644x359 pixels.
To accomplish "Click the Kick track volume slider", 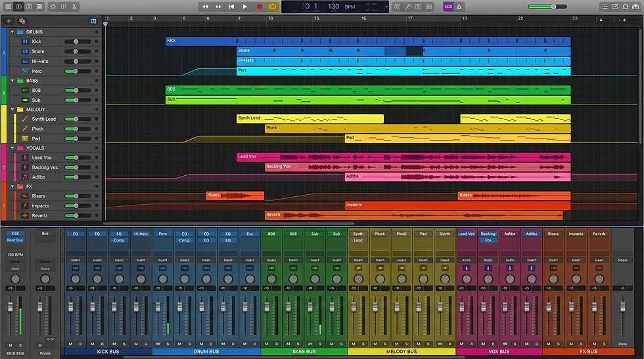I will [78, 41].
